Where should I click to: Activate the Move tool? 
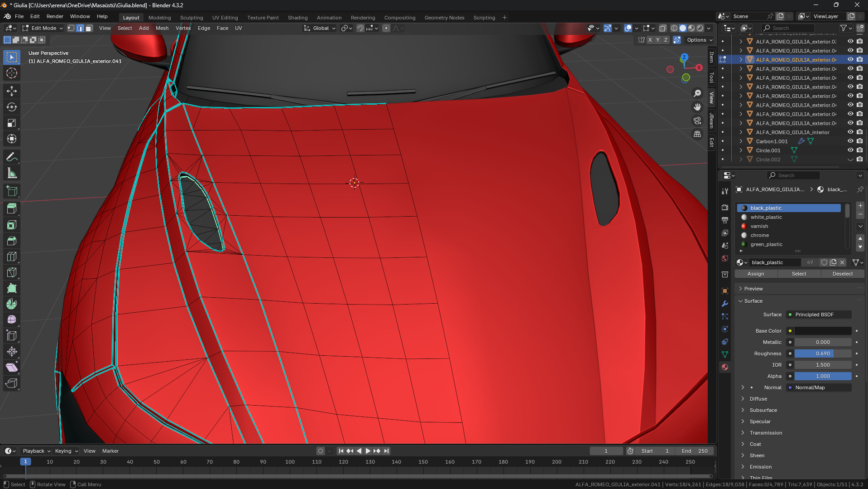point(12,91)
